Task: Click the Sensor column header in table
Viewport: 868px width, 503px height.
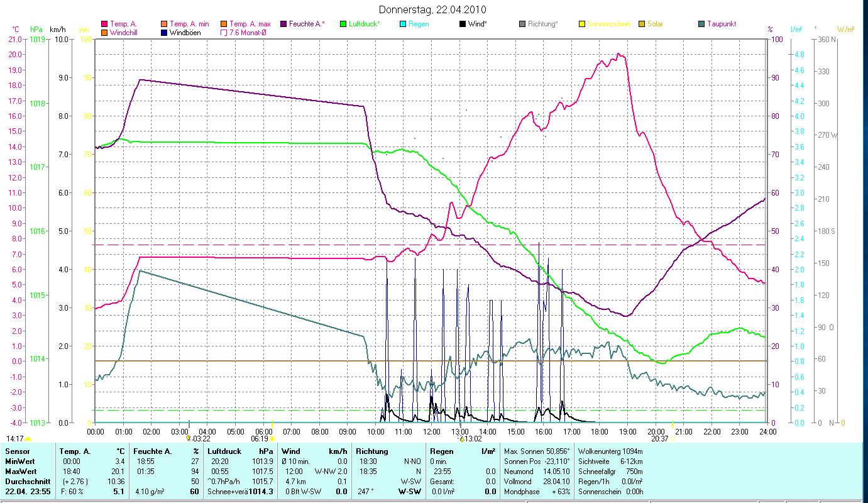Action: click(x=16, y=451)
